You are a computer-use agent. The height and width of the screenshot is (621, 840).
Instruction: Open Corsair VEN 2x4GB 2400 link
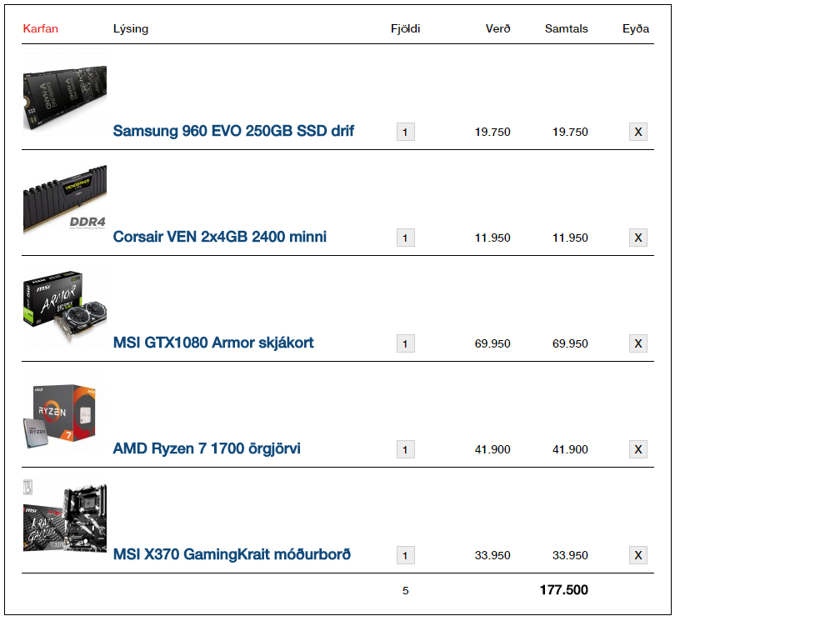click(220, 237)
